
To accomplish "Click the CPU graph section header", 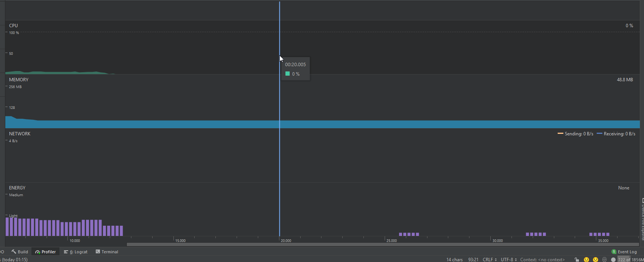I will click(14, 26).
